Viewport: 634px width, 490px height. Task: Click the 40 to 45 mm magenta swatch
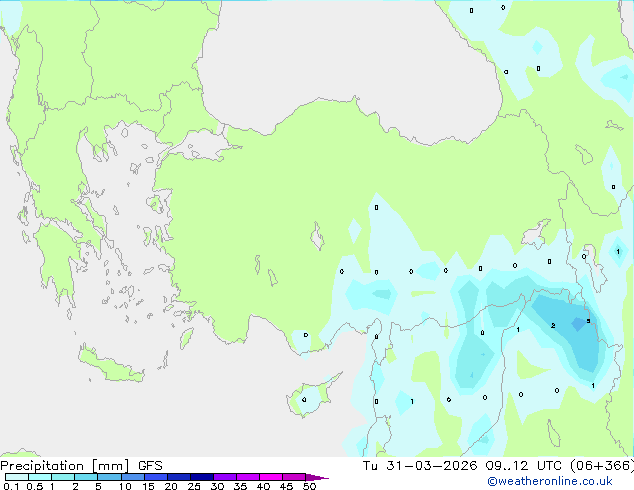click(x=271, y=477)
